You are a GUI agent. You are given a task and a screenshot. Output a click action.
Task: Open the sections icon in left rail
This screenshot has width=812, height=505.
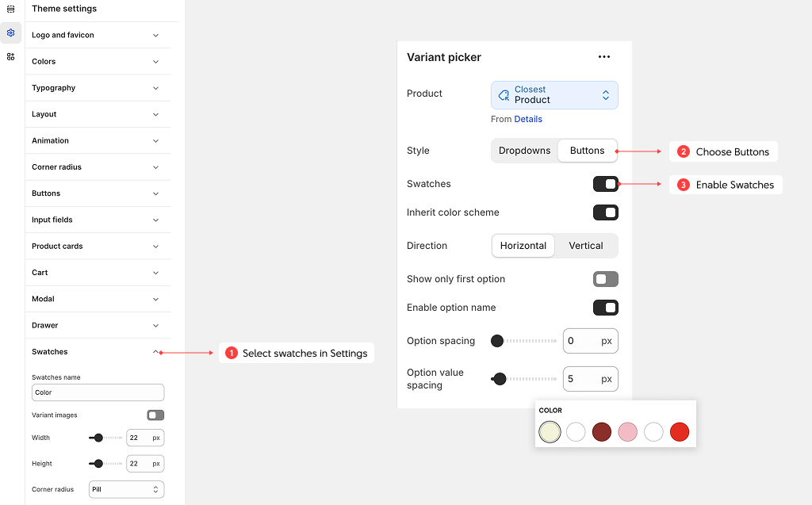click(x=10, y=9)
